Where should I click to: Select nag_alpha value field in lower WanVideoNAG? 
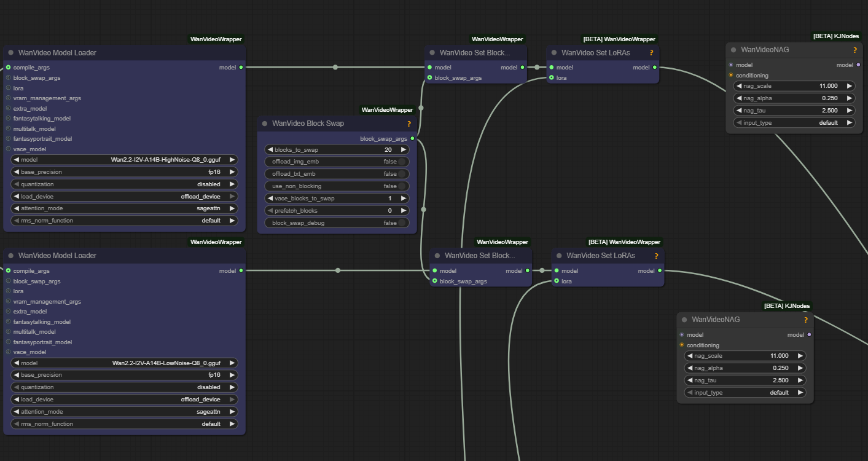745,368
